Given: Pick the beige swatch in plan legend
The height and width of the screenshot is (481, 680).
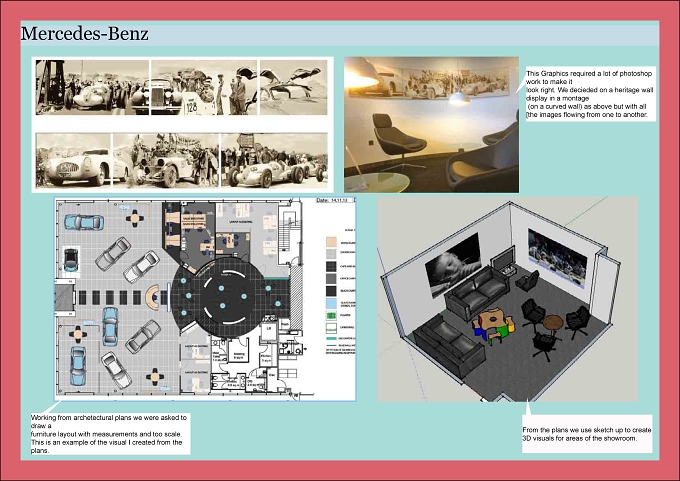Looking at the screenshot, I should pyautogui.click(x=331, y=242).
